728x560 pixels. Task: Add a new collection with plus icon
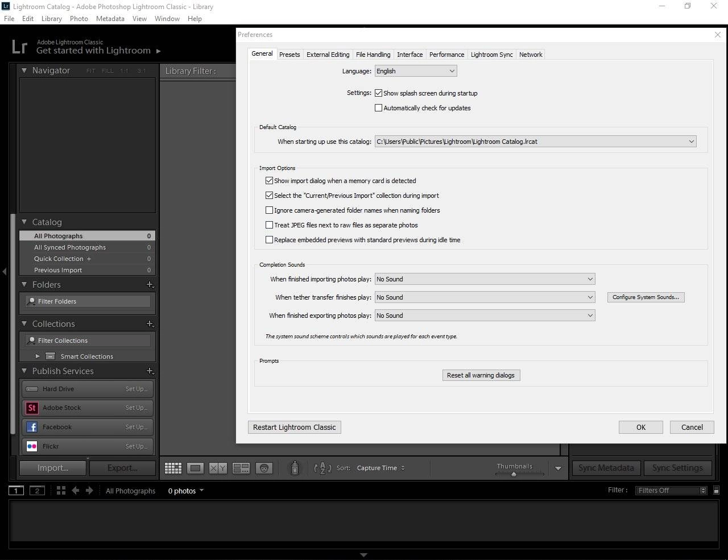tap(150, 323)
